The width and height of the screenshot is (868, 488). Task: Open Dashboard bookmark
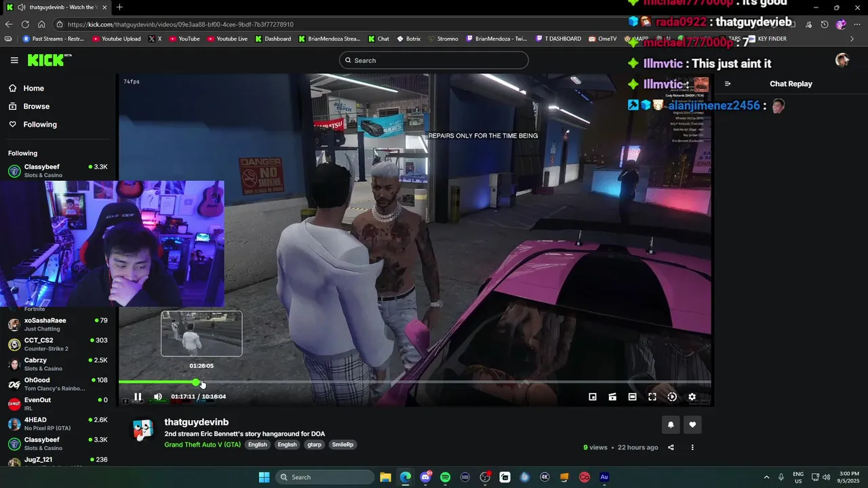273,39
